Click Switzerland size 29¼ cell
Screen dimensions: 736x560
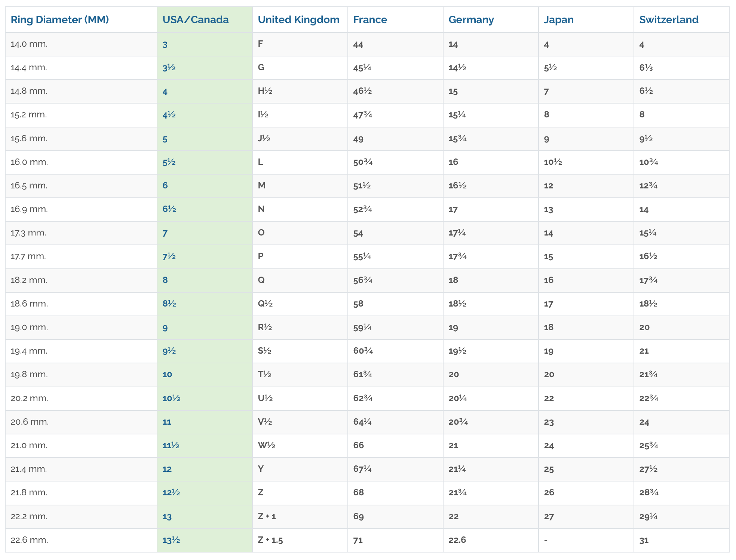tap(681, 517)
